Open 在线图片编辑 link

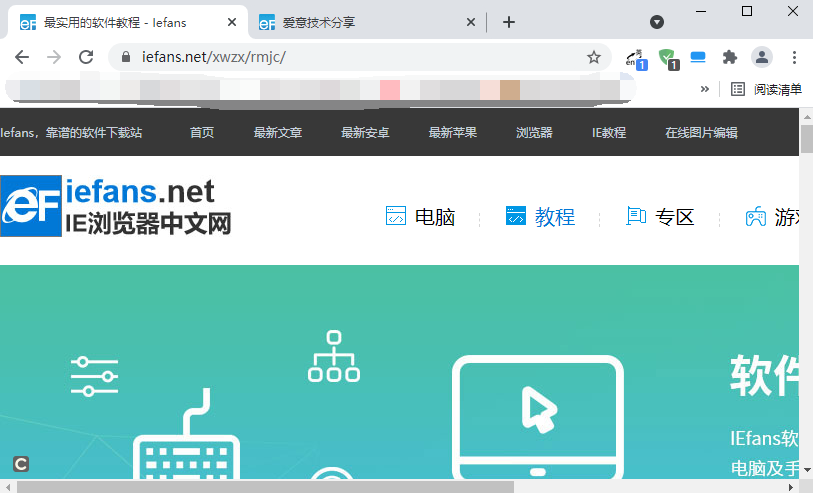click(x=702, y=133)
